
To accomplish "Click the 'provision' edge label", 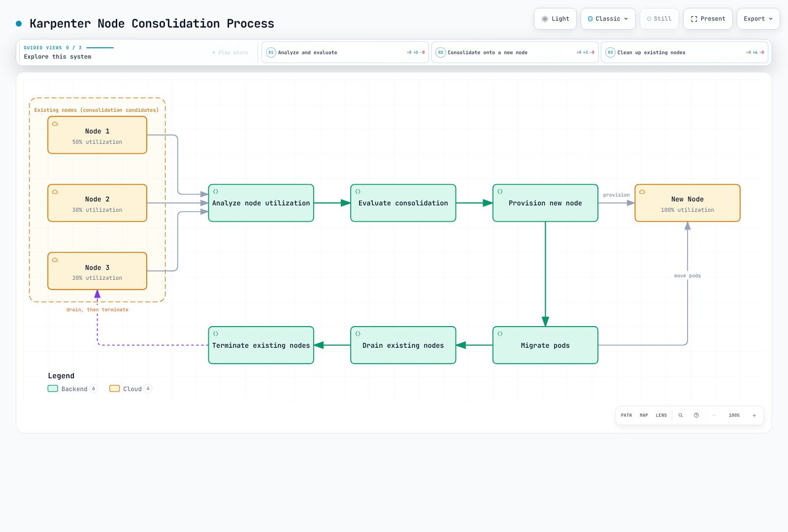I will click(617, 195).
